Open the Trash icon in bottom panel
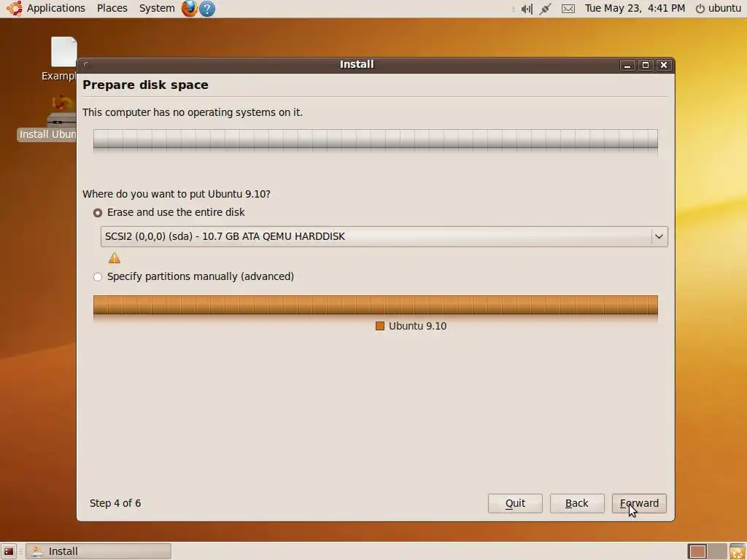The height and width of the screenshot is (560, 747). pos(737,551)
